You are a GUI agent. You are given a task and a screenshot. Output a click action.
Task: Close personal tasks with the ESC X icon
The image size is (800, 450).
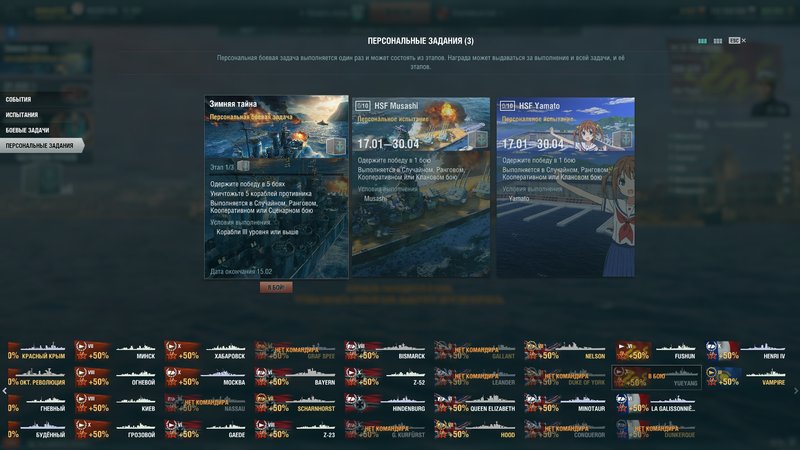coord(737,40)
